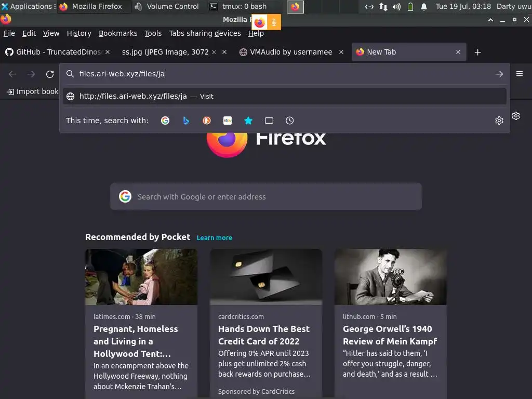The width and height of the screenshot is (532, 399).
Task: Open search settings gear in the urlbar dropdown
Action: 499,121
